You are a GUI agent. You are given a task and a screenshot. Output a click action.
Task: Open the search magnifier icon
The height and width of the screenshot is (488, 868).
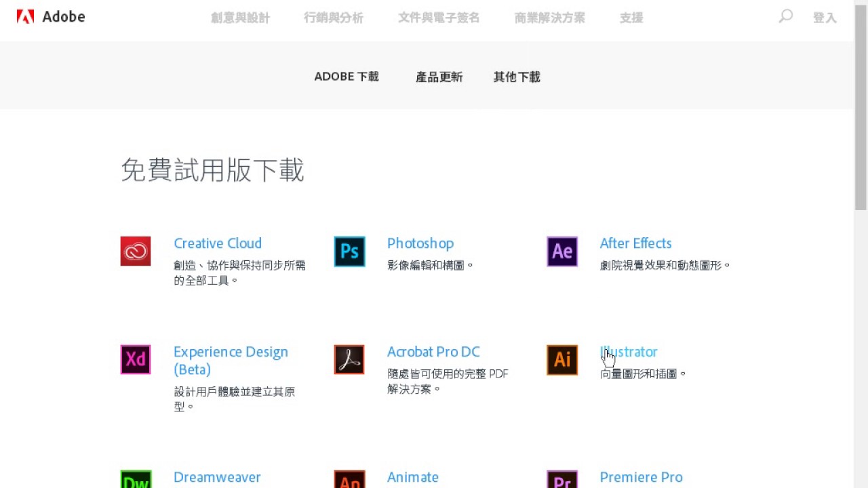click(x=785, y=16)
